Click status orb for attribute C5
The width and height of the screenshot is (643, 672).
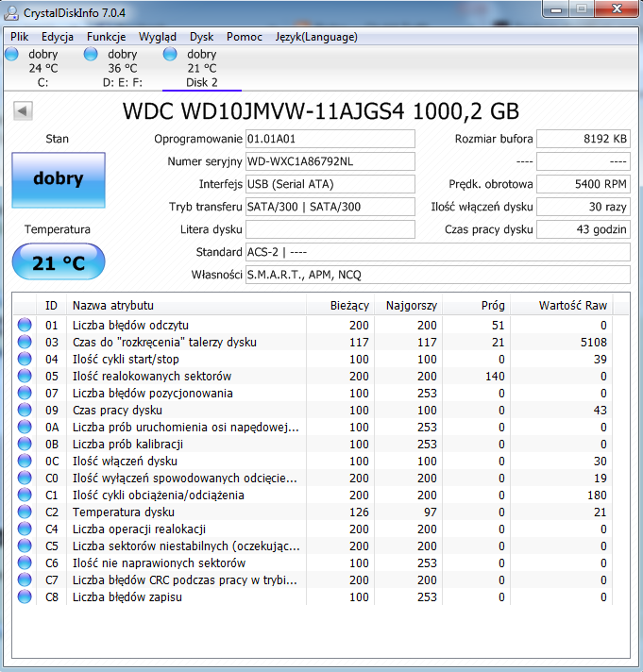click(x=25, y=546)
